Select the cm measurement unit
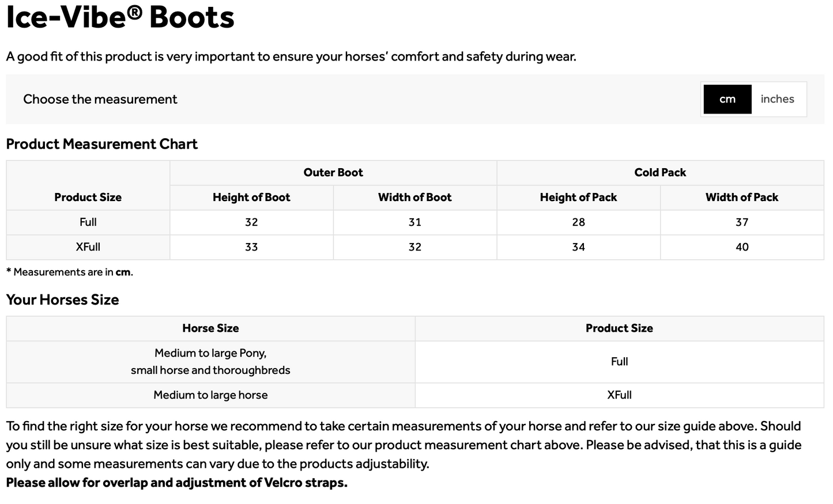Screen dimensions: 833x504 pyautogui.click(x=727, y=99)
